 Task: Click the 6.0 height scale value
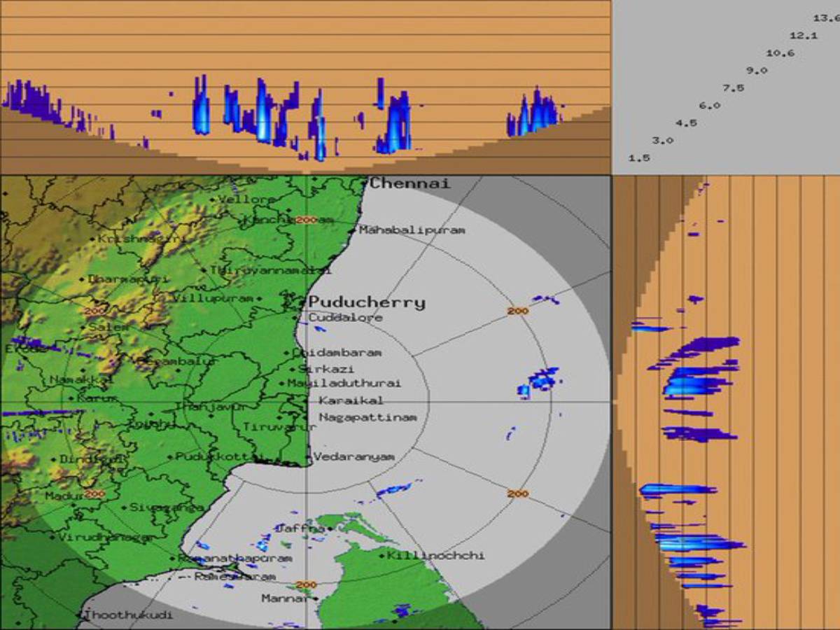point(709,106)
